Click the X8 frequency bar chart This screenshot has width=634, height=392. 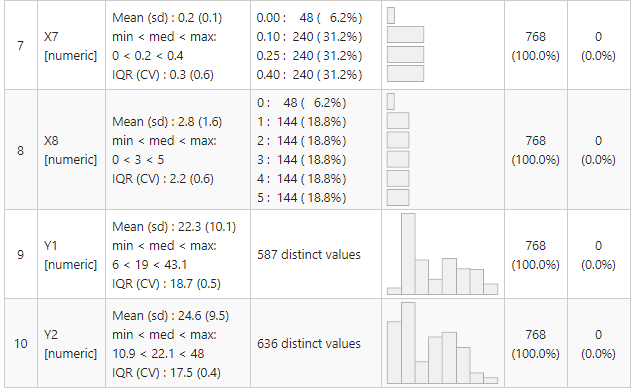click(398, 149)
